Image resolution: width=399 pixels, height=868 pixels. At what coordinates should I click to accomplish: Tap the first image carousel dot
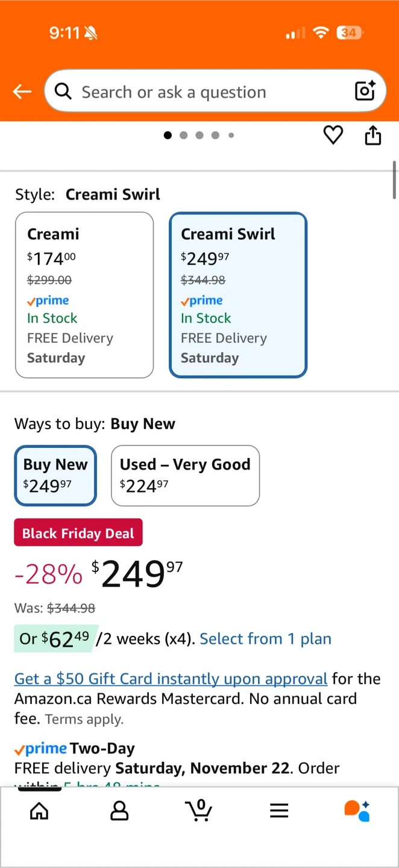(168, 135)
